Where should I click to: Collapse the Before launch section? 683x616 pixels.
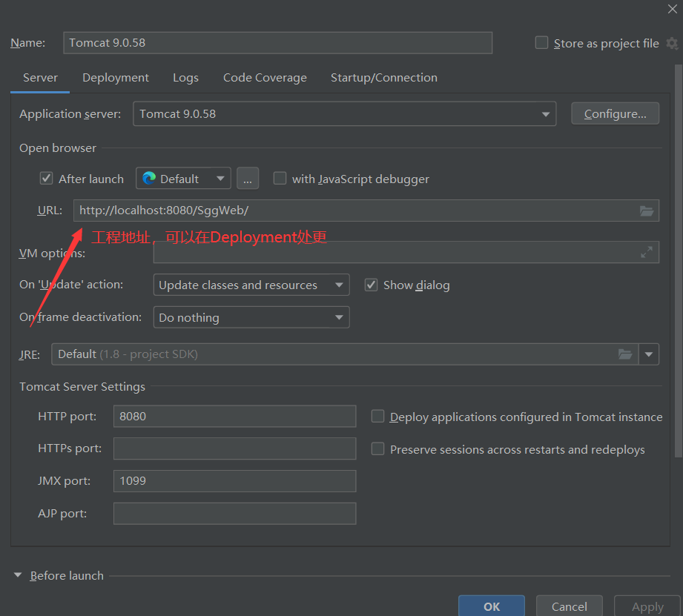point(18,575)
